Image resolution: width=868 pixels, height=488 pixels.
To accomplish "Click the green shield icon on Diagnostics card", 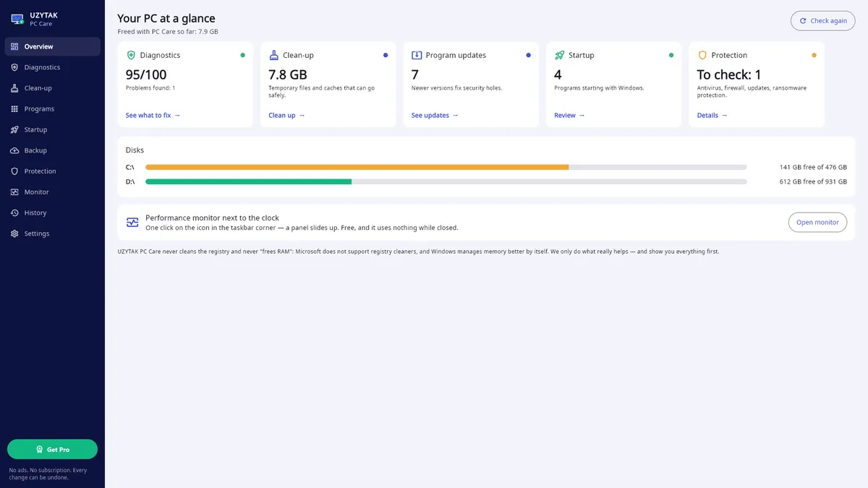I will tap(131, 55).
